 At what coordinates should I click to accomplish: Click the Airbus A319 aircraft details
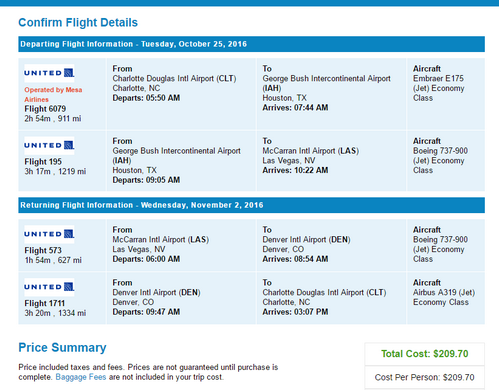(x=444, y=297)
